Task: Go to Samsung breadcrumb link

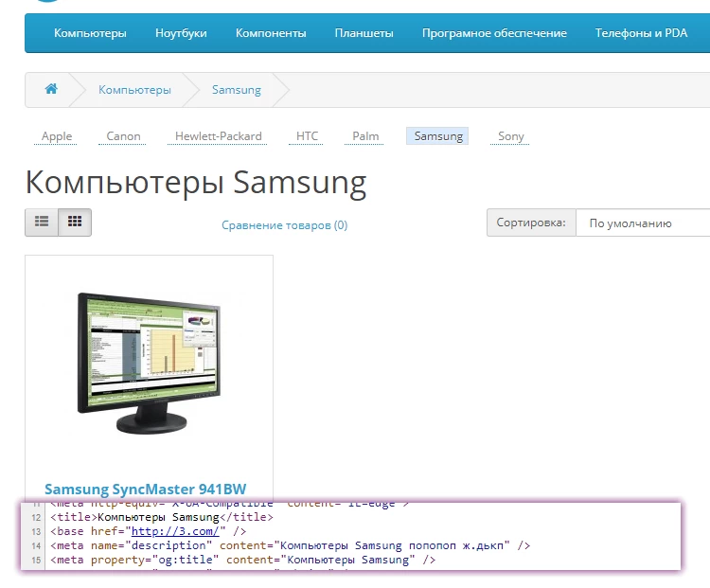Action: click(237, 90)
